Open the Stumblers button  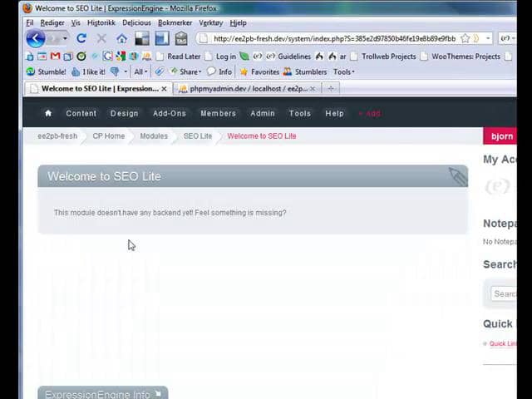click(x=305, y=71)
